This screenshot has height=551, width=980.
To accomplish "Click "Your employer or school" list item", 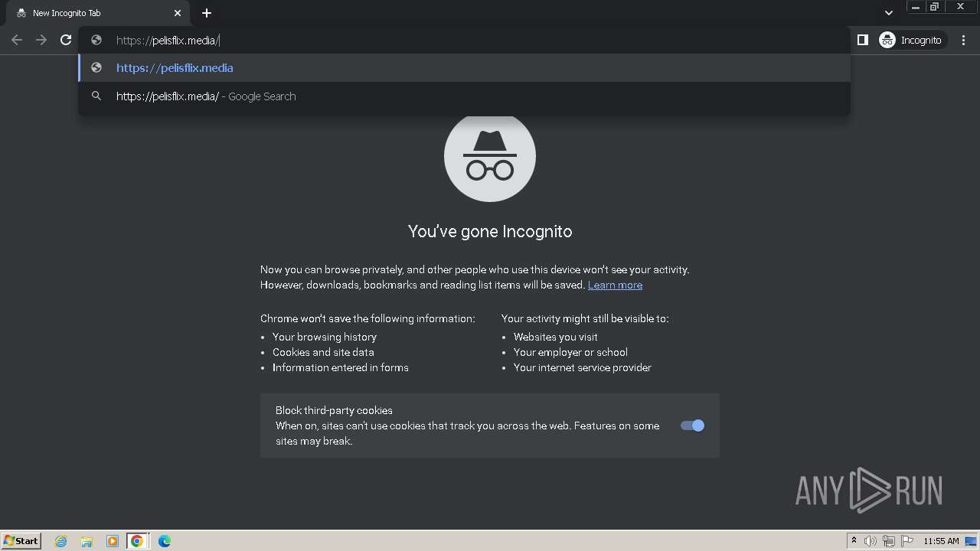I will coord(570,352).
